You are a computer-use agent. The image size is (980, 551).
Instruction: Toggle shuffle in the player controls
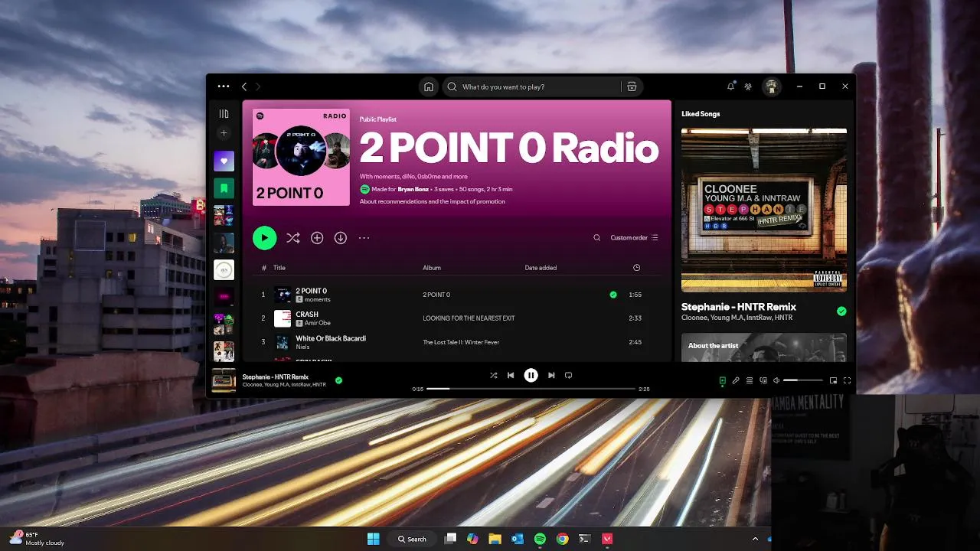tap(494, 375)
